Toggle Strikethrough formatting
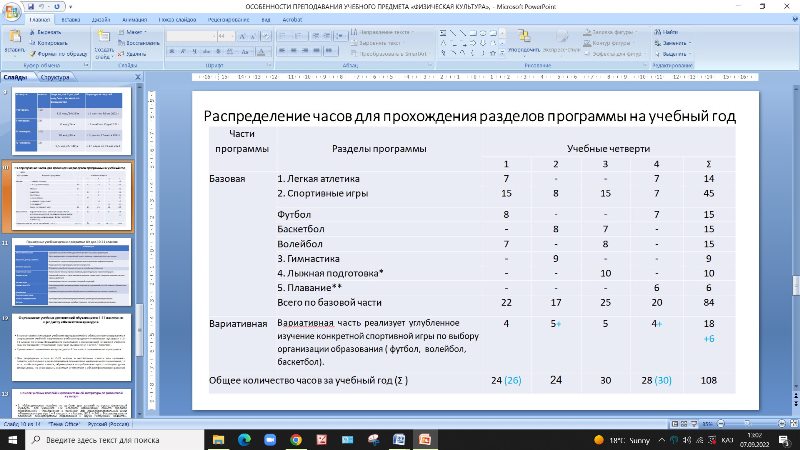The width and height of the screenshot is (800, 450). point(207,51)
